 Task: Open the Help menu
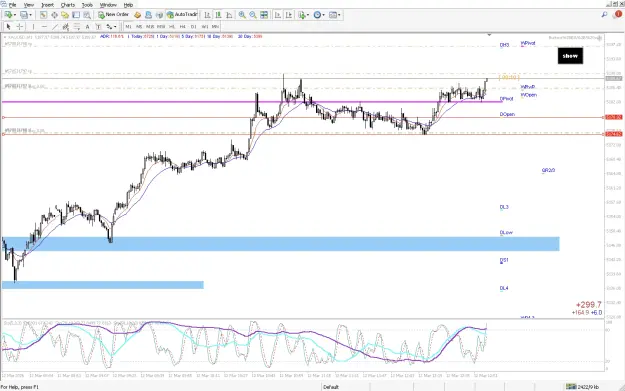tap(128, 5)
